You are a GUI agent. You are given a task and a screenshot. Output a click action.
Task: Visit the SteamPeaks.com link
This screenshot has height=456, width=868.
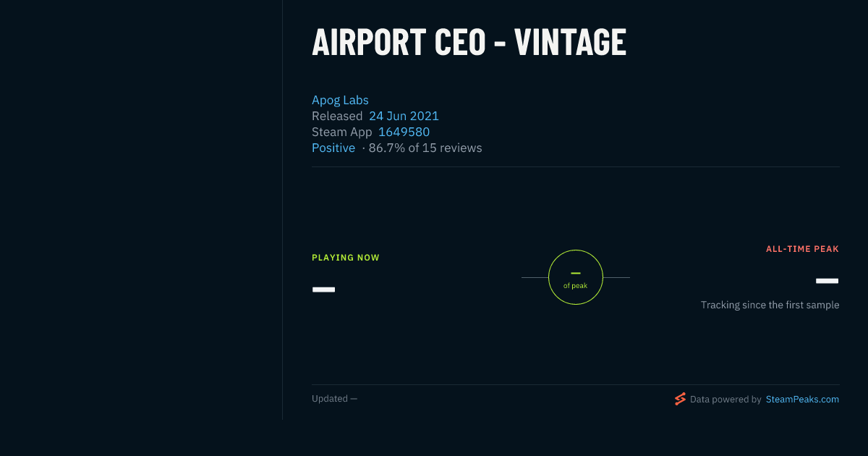tap(802, 399)
